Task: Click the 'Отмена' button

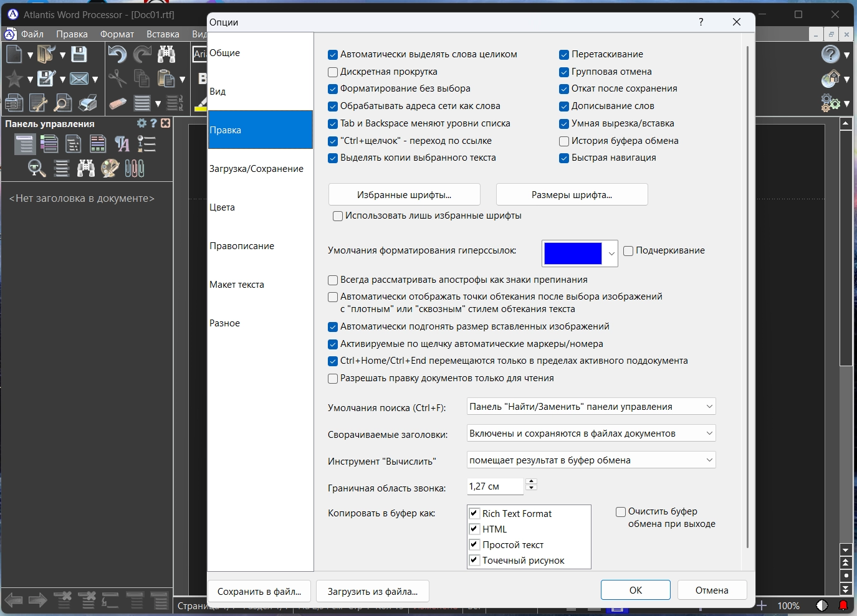Action: [x=712, y=590]
